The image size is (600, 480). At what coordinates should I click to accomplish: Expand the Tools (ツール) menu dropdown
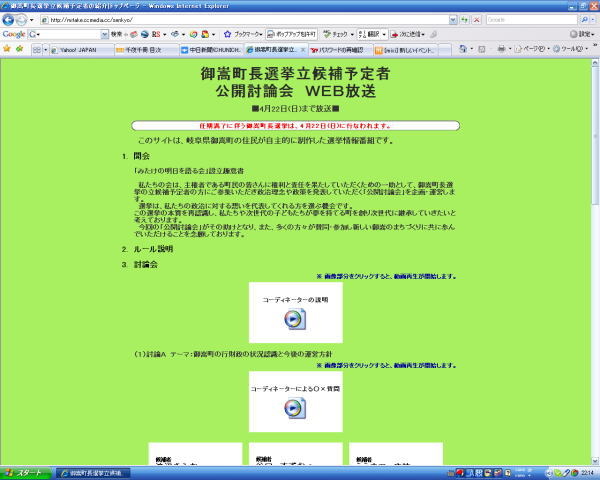pyautogui.click(x=572, y=48)
